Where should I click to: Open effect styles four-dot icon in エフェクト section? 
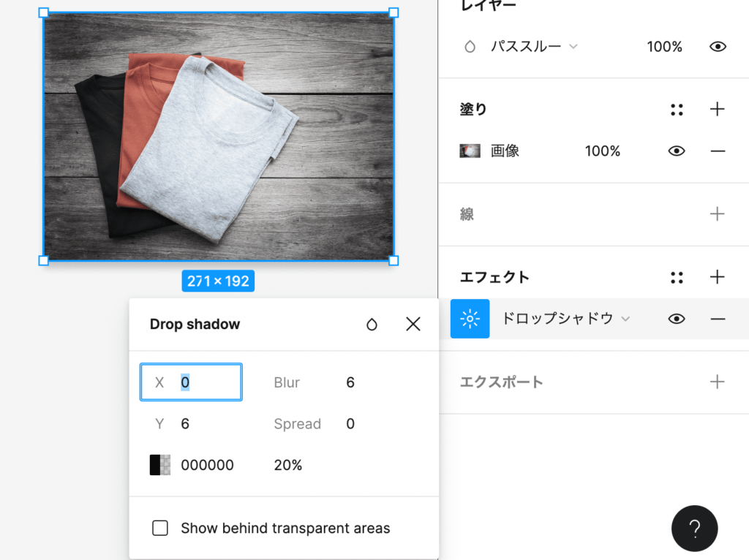(x=677, y=278)
